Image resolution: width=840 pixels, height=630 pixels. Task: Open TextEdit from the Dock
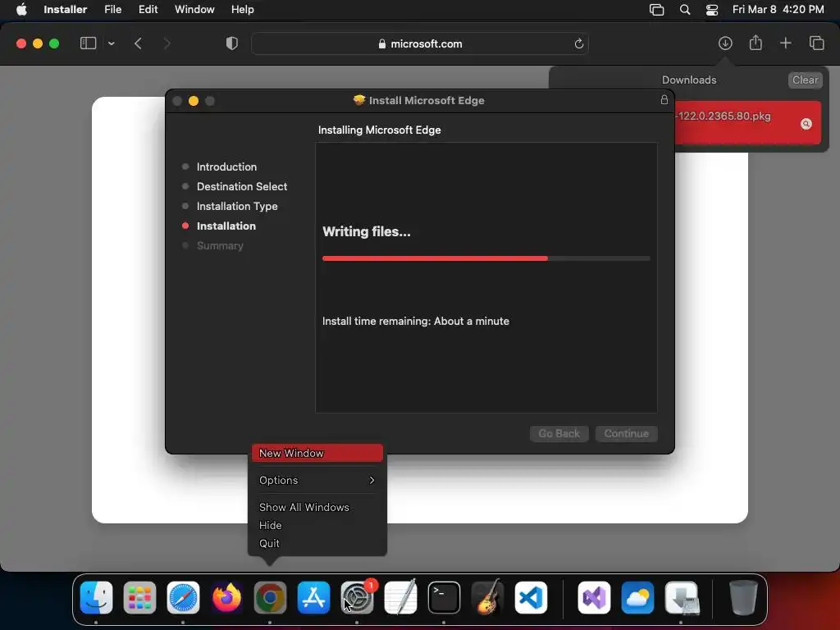click(x=400, y=597)
